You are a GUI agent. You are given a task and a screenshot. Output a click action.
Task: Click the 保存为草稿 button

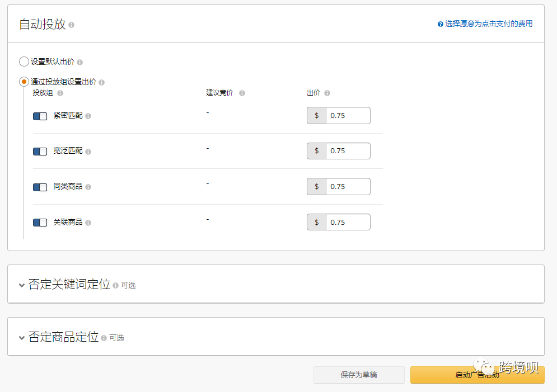[x=359, y=375]
